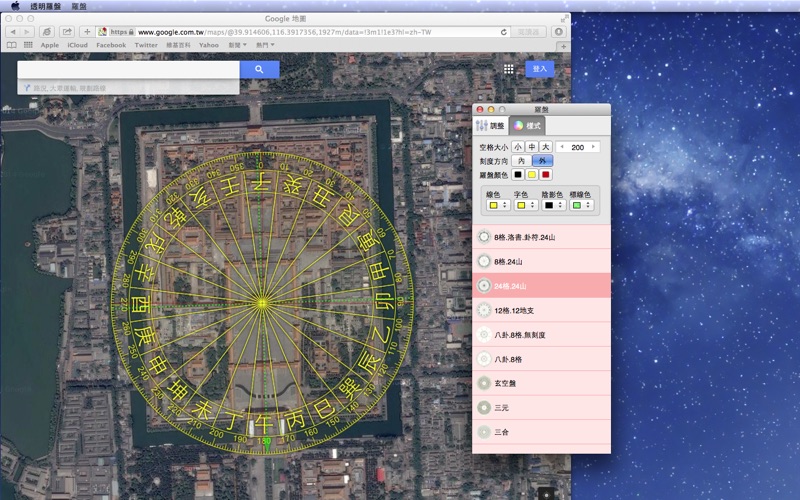The height and width of the screenshot is (500, 800).
Task: Open the 線色 color dropdown
Action: pyautogui.click(x=497, y=205)
